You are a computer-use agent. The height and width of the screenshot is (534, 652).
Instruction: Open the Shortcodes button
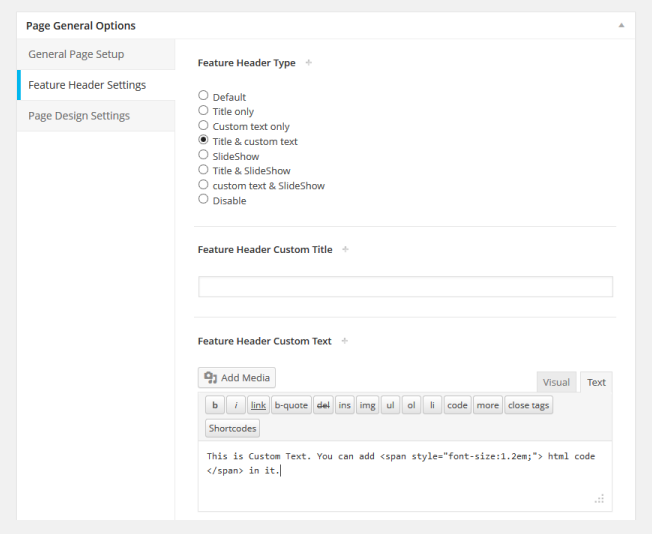[232, 428]
